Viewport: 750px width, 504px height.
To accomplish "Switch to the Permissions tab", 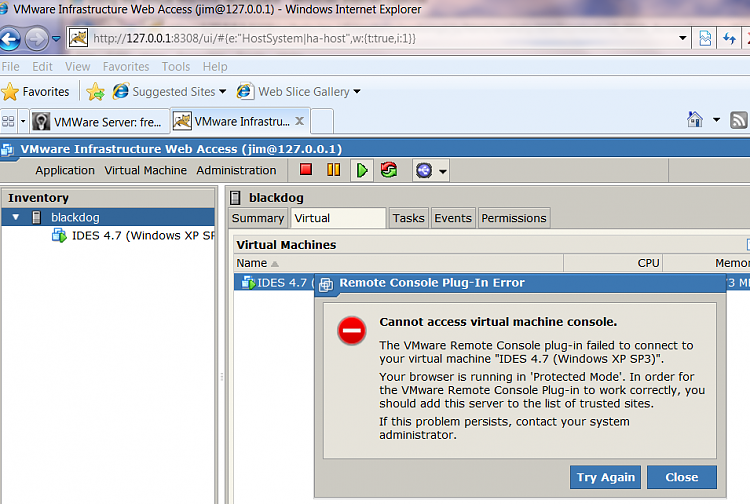I will coord(514,218).
